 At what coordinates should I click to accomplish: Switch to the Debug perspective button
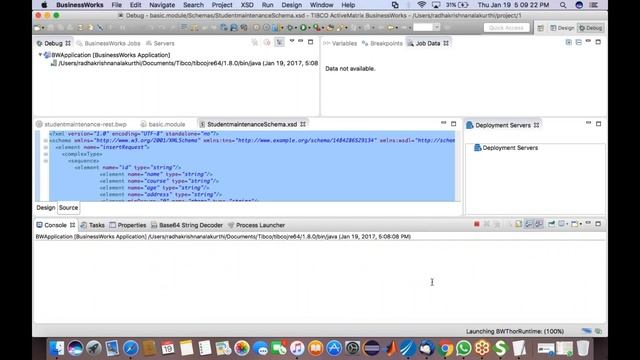point(590,28)
